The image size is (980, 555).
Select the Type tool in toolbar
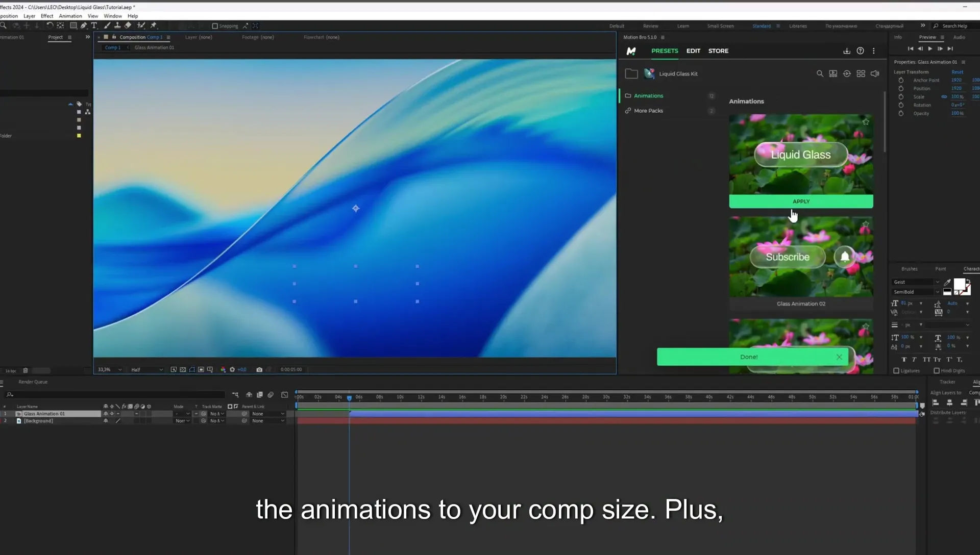click(94, 26)
